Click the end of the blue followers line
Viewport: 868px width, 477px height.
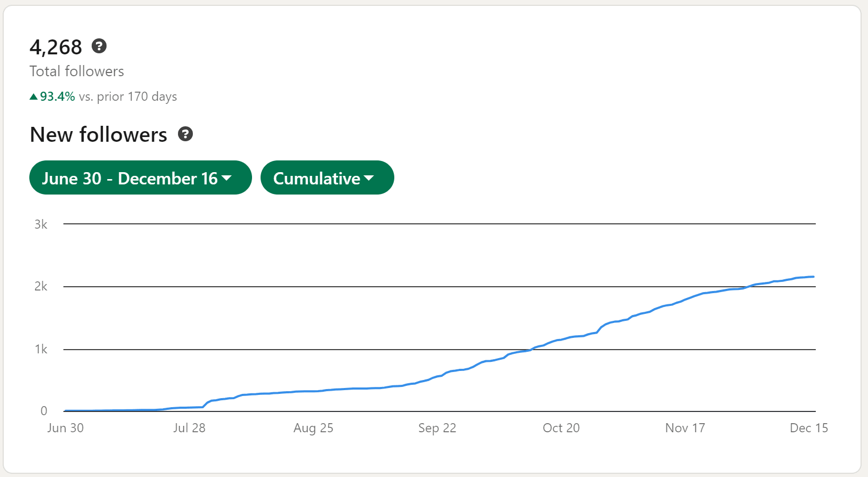[x=813, y=277]
